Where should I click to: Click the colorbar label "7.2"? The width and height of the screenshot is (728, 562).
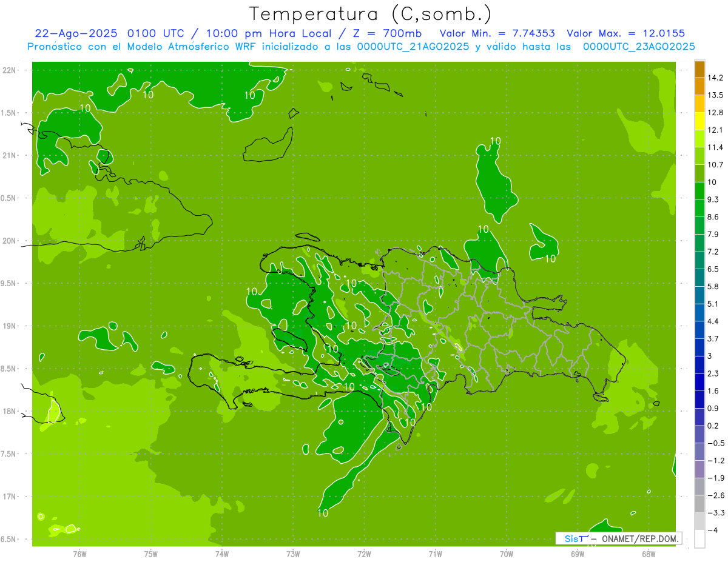point(713,252)
